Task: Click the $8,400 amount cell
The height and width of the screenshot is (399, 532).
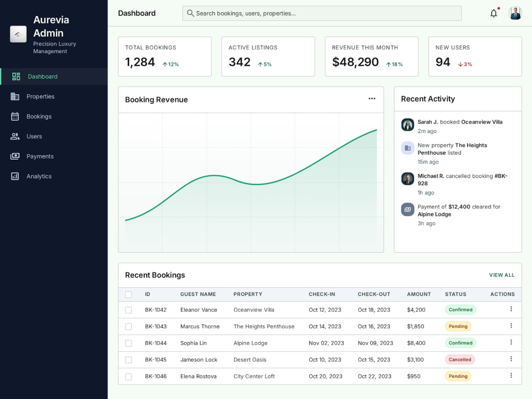Action: 417,343
